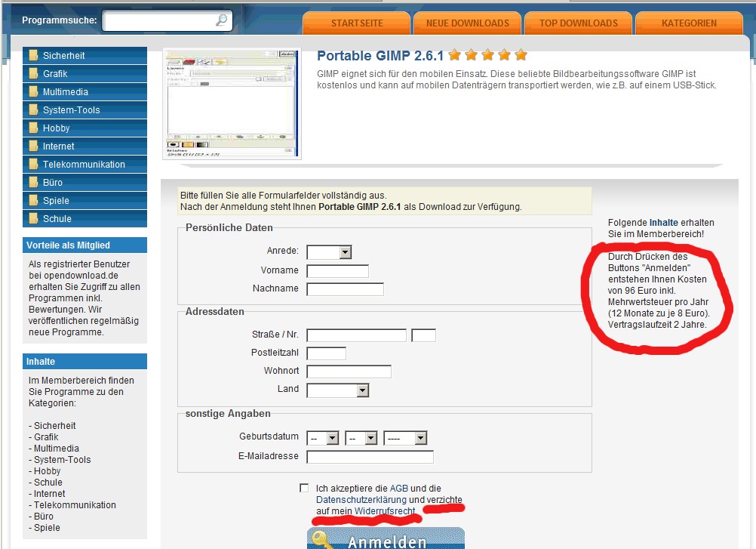
Task: Click the key icon on the Anmelden button
Action: [x=322, y=540]
